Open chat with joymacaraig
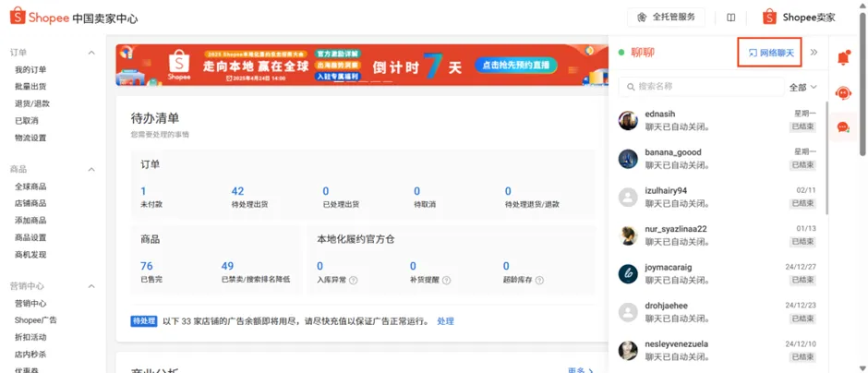The image size is (868, 373). [717, 274]
